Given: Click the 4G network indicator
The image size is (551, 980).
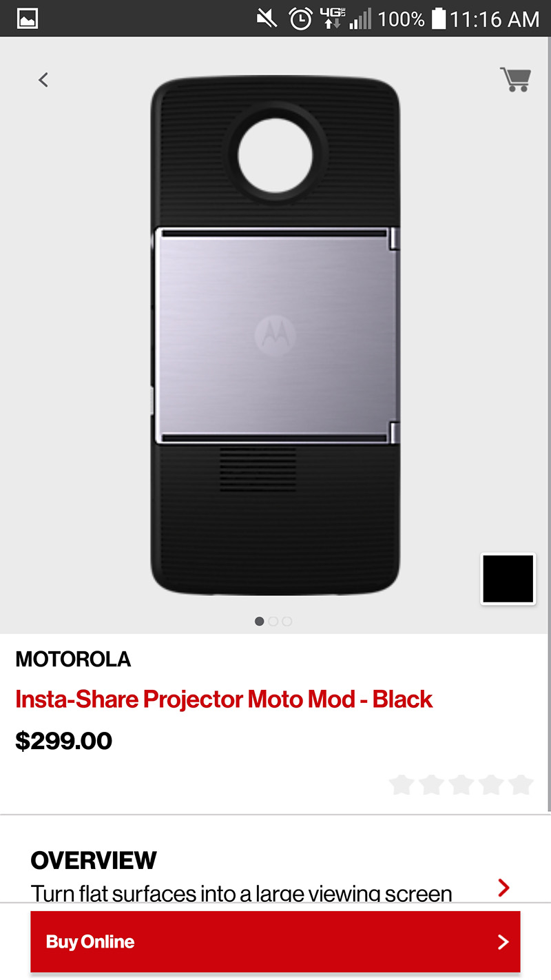Looking at the screenshot, I should point(331,18).
